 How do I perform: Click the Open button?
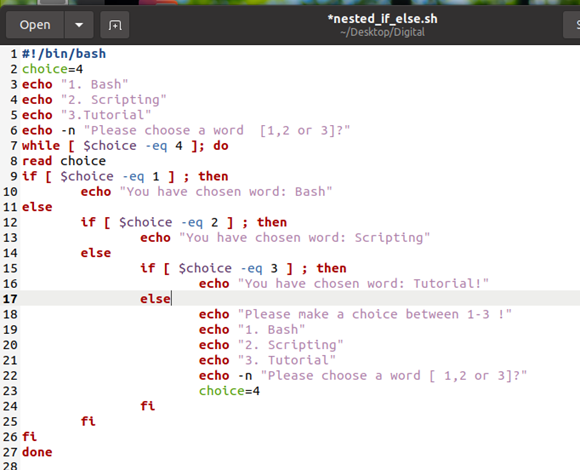35,25
